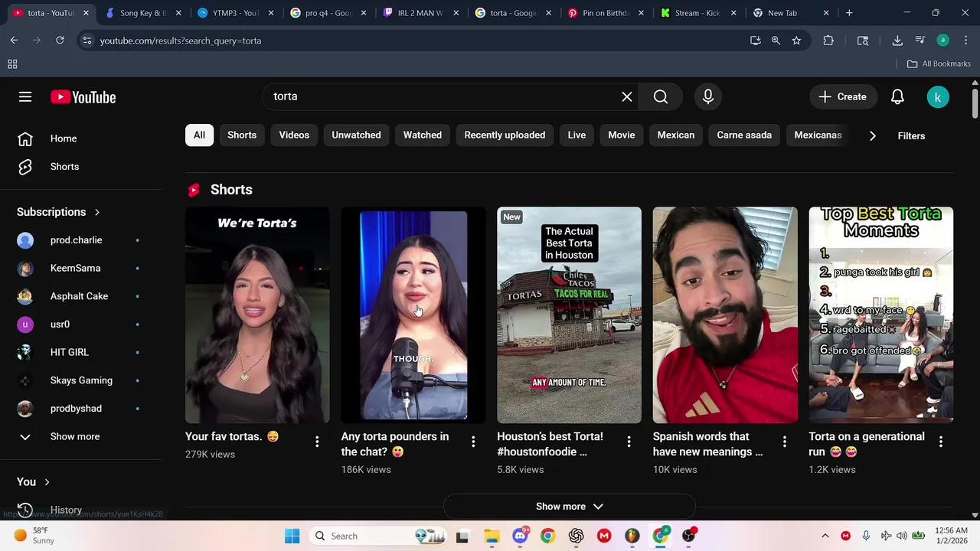The height and width of the screenshot is (551, 980).
Task: Play the 'Top Best Torta Moments' thumbnail
Action: [x=881, y=315]
